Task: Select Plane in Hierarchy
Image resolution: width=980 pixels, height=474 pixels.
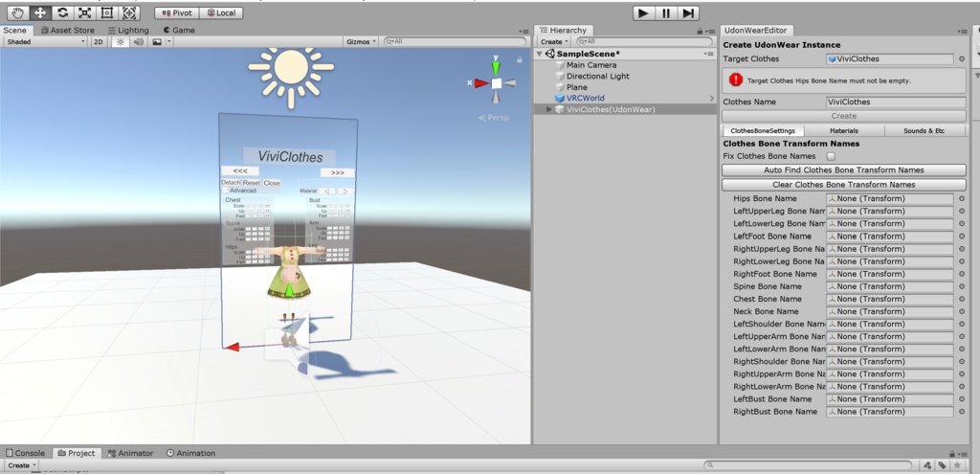Action: (576, 87)
